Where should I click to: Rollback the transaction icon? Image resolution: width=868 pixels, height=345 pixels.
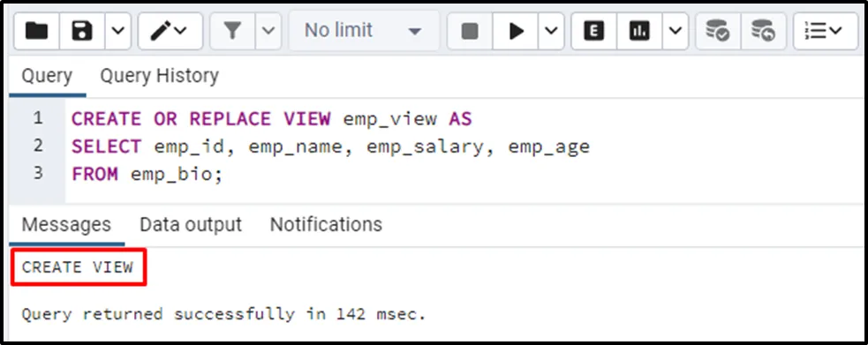tap(764, 31)
